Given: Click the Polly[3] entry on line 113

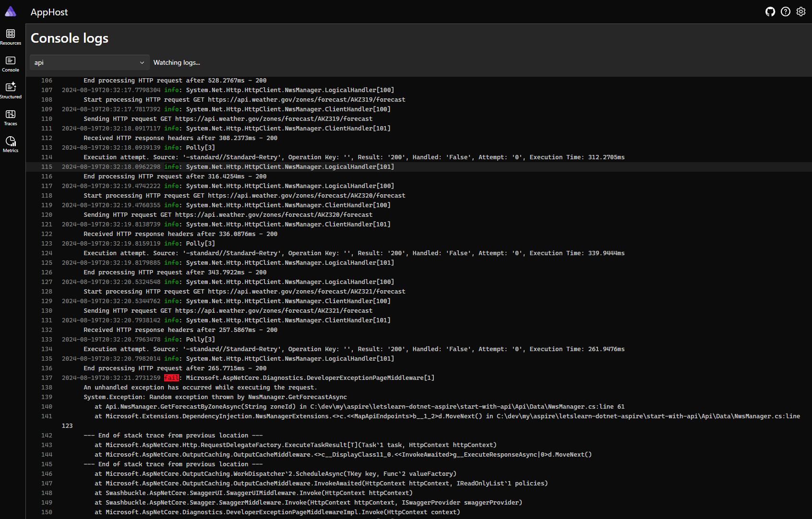Looking at the screenshot, I should click(x=201, y=148).
